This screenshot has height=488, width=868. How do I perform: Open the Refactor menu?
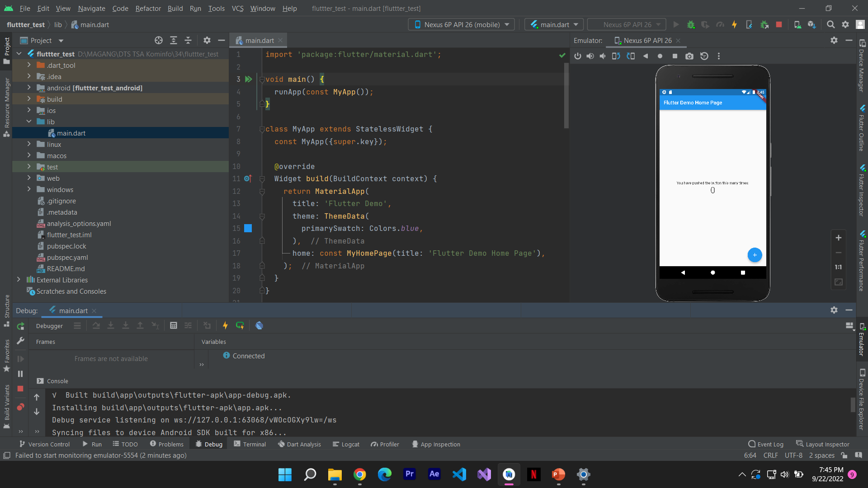click(148, 8)
